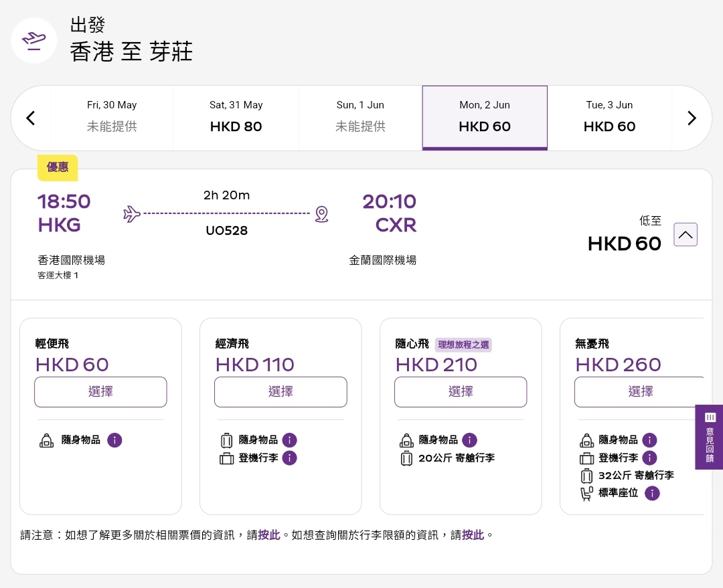Viewport: 723px width, 588px height.
Task: Open the 登機行李 info icon under 經濟飛
Action: pos(289,458)
